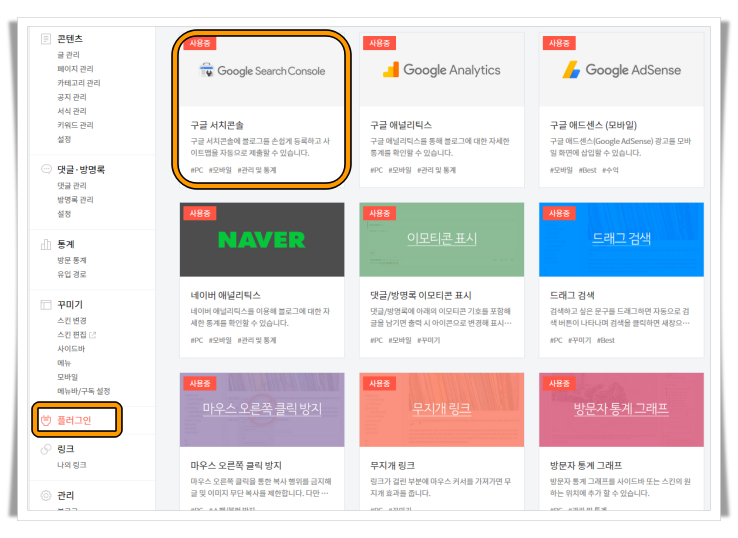The image size is (738, 538).
Task: Open 나의 링크 menu item
Action: coord(72,465)
